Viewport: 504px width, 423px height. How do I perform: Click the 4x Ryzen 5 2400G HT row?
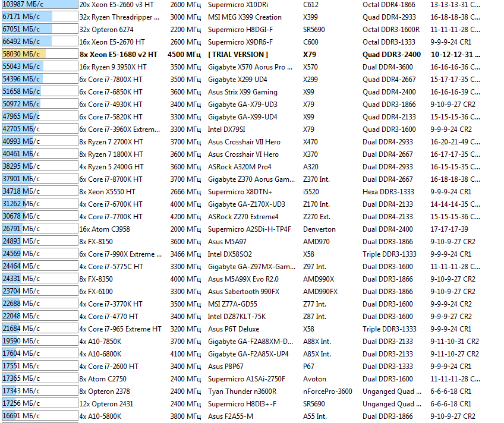click(112, 168)
